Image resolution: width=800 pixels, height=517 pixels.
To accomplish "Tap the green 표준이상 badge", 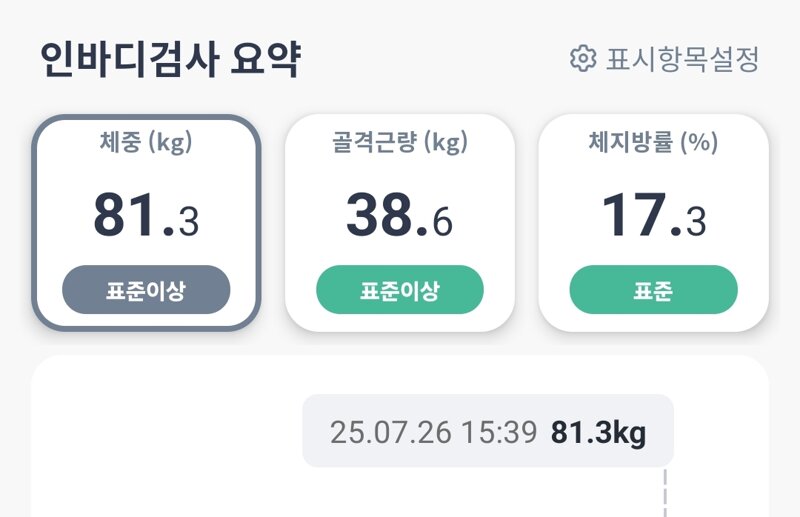I will point(400,289).
